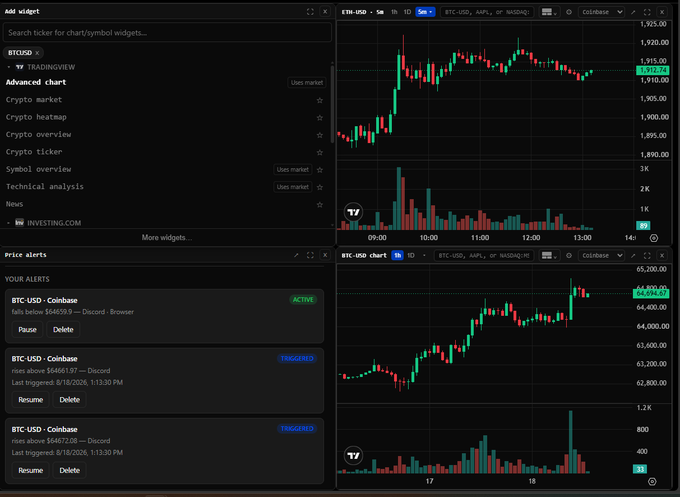Star the Crypto heatmap widget

click(320, 118)
